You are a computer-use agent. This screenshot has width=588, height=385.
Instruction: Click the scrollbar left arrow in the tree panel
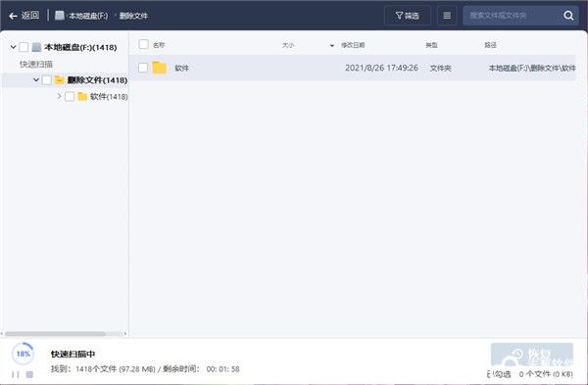[2, 334]
